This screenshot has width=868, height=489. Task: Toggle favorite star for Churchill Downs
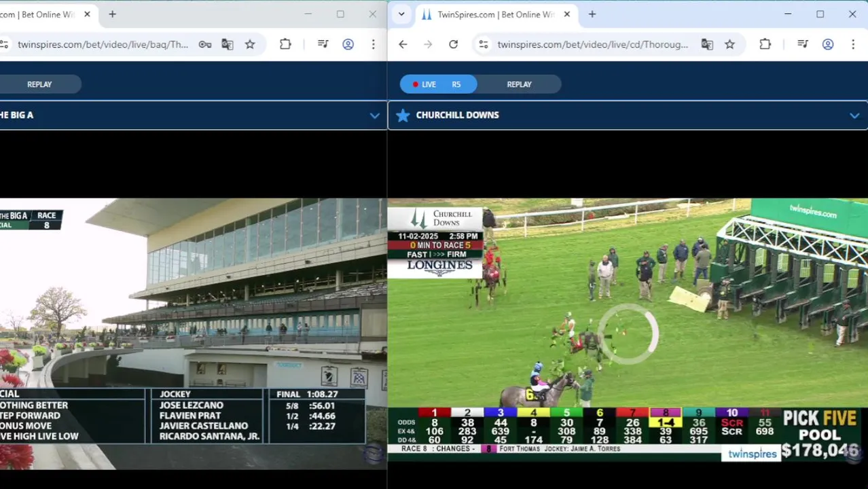click(403, 115)
